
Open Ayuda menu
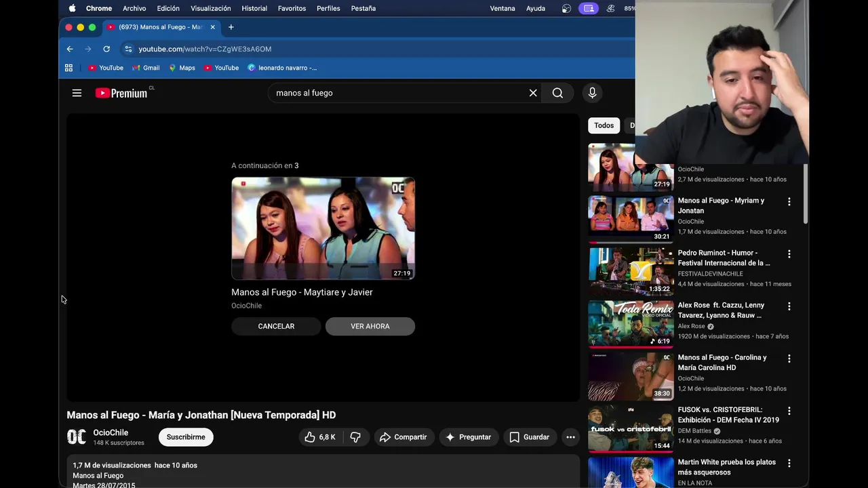click(536, 8)
